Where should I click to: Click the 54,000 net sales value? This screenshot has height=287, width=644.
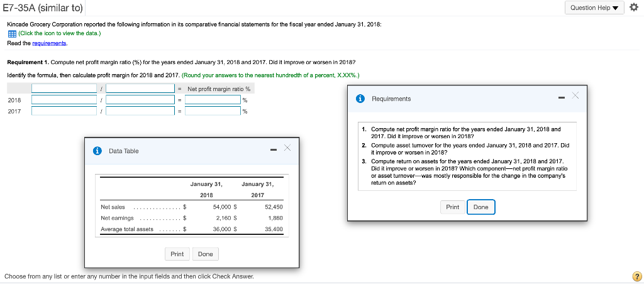coord(221,207)
